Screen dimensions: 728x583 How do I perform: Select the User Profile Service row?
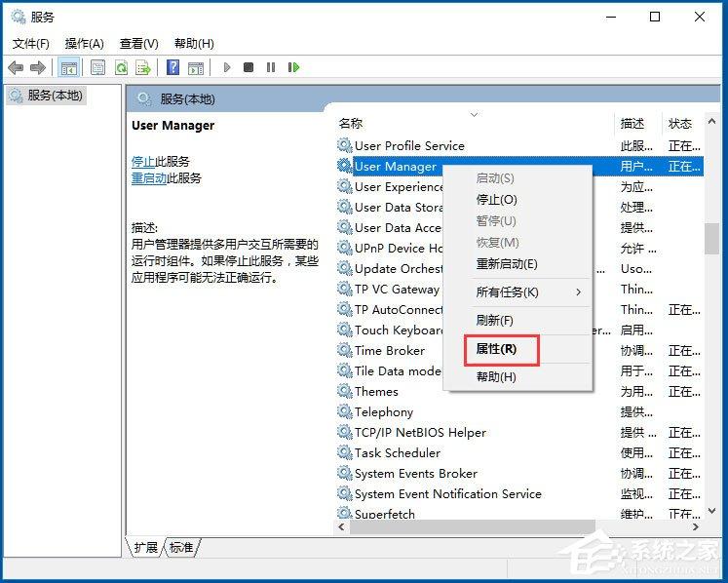coord(519,145)
